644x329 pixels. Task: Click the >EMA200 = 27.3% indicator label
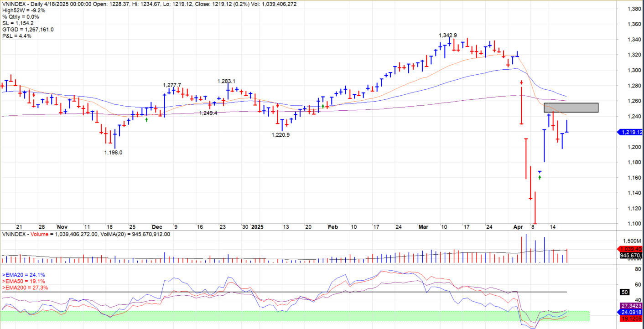[x=25, y=288]
